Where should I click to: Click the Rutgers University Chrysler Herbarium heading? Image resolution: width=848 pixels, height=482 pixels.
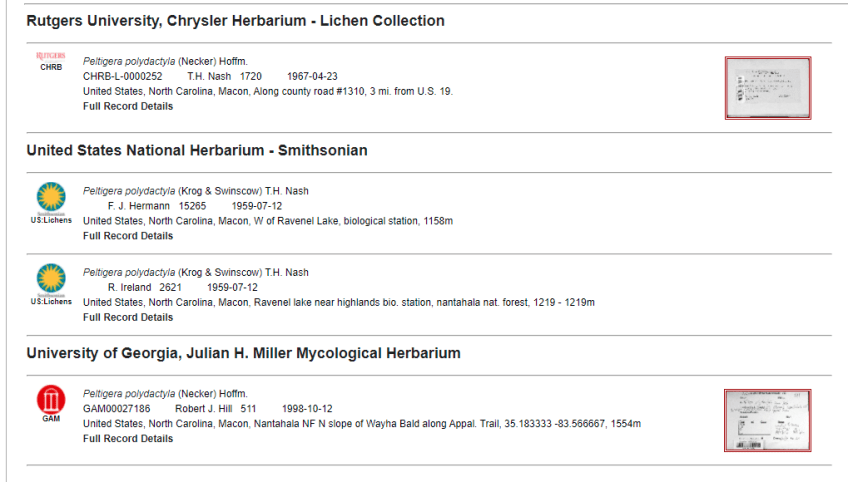click(235, 21)
